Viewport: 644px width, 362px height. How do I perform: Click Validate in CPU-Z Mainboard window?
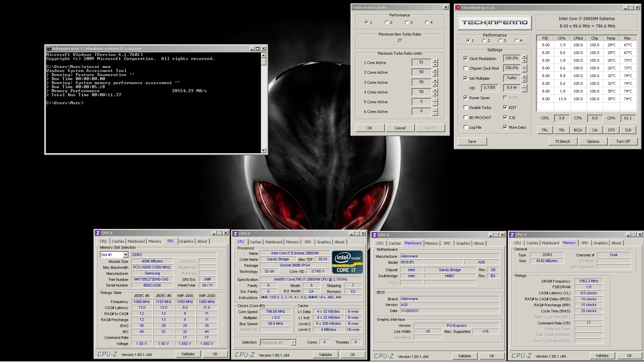point(465,356)
